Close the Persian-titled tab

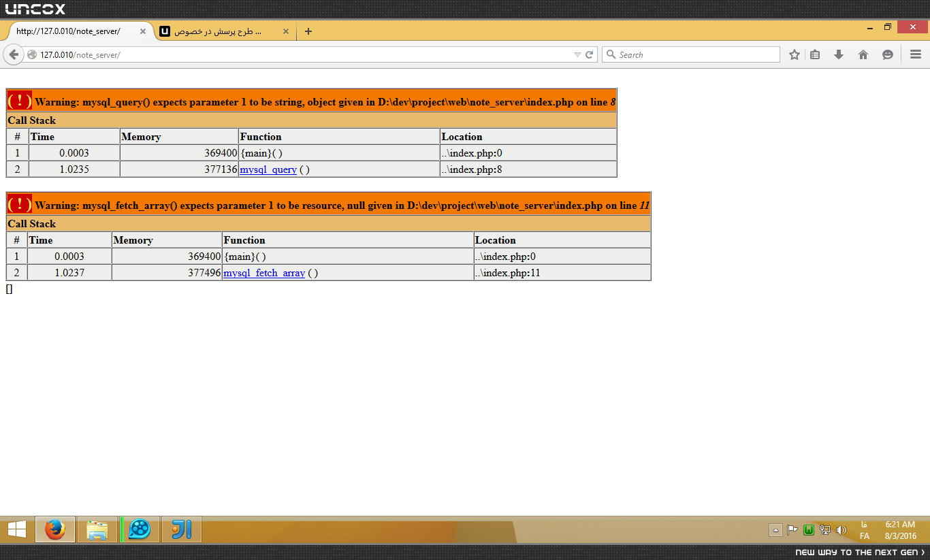click(286, 31)
